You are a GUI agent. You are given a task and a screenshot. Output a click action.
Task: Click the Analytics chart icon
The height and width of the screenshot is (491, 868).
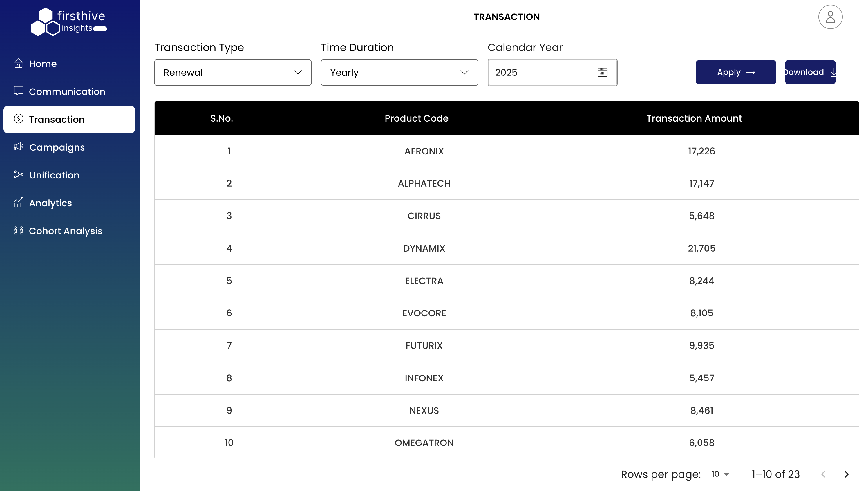(x=18, y=203)
